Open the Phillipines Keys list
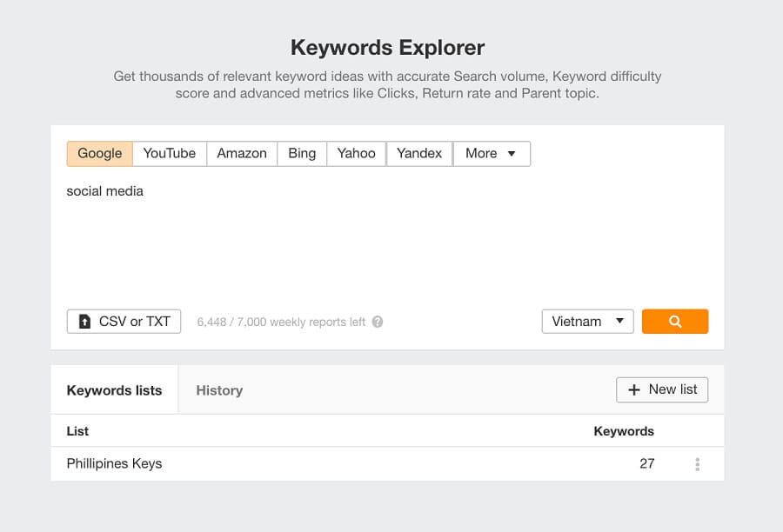This screenshot has height=532, width=783. point(114,463)
